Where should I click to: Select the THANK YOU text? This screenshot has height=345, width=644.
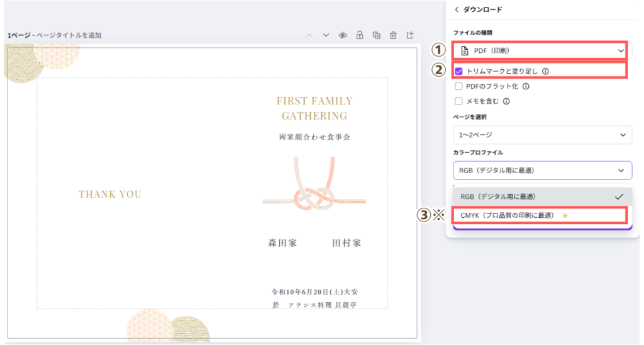tap(110, 194)
